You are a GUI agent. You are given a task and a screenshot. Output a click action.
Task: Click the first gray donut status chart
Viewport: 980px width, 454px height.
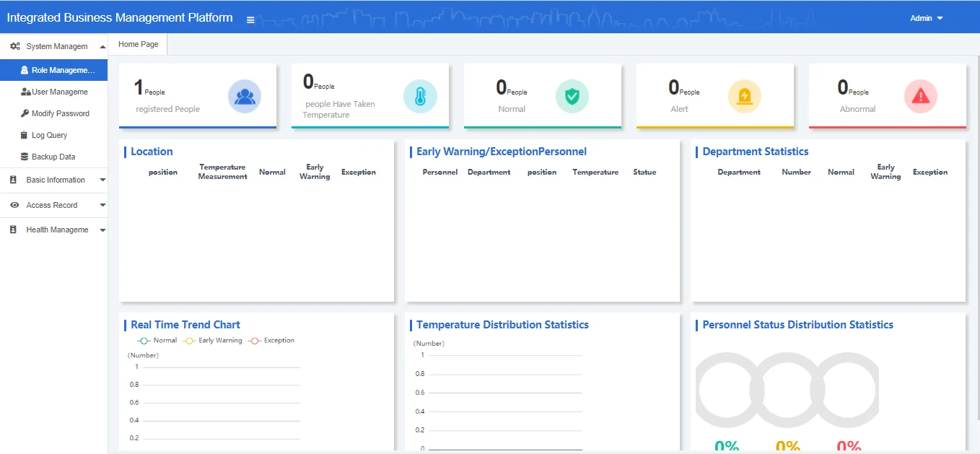[x=727, y=390]
